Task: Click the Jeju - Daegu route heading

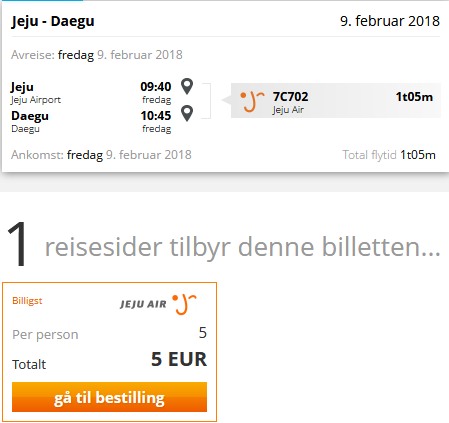Action: click(53, 21)
